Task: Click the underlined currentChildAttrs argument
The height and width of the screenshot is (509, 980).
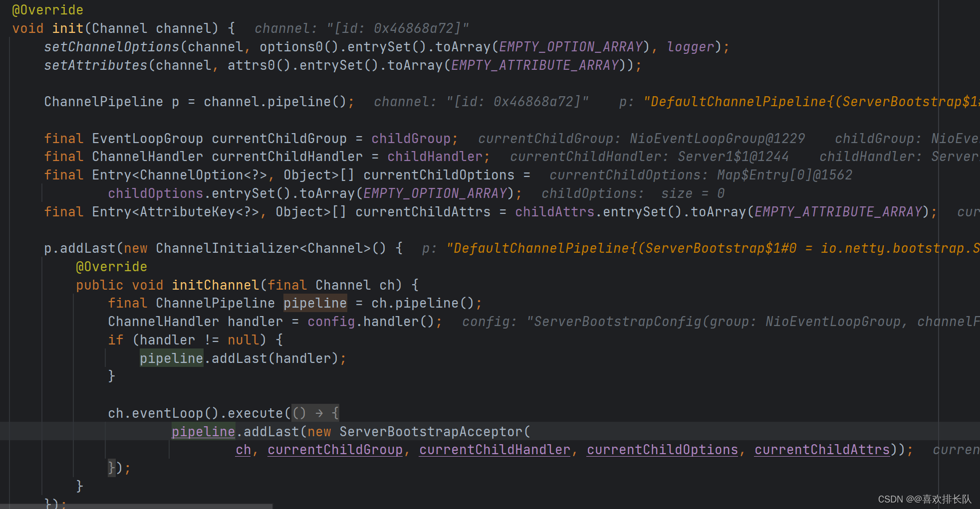Action: 822,450
